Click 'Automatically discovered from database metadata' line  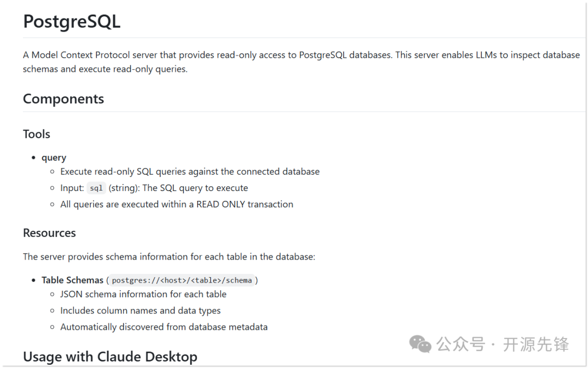[x=164, y=327]
